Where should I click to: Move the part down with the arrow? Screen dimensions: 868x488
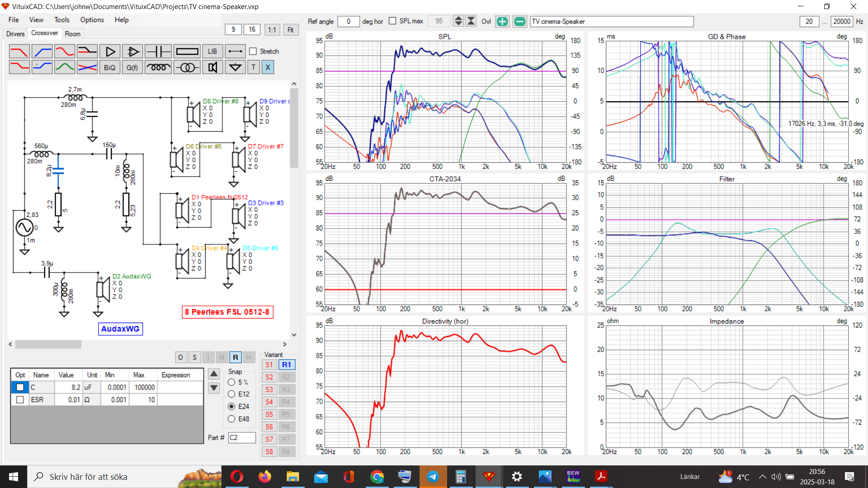(214, 388)
